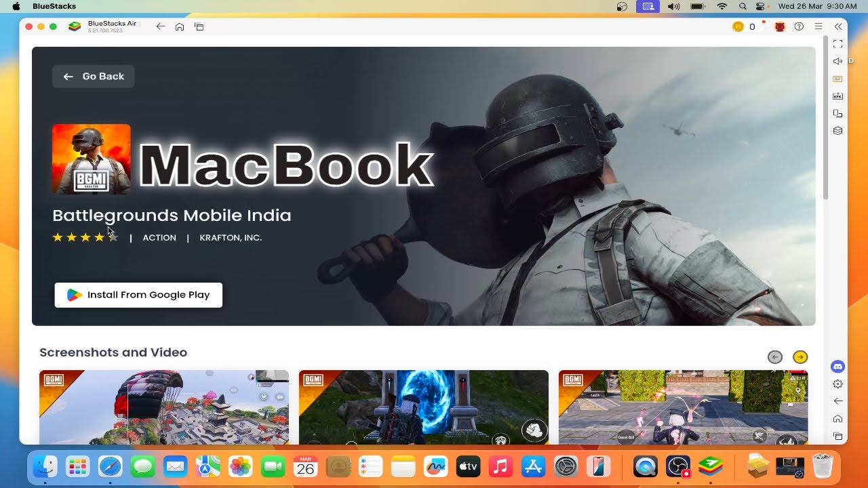
Task: Click the battery icon in menu bar
Action: (x=698, y=6)
